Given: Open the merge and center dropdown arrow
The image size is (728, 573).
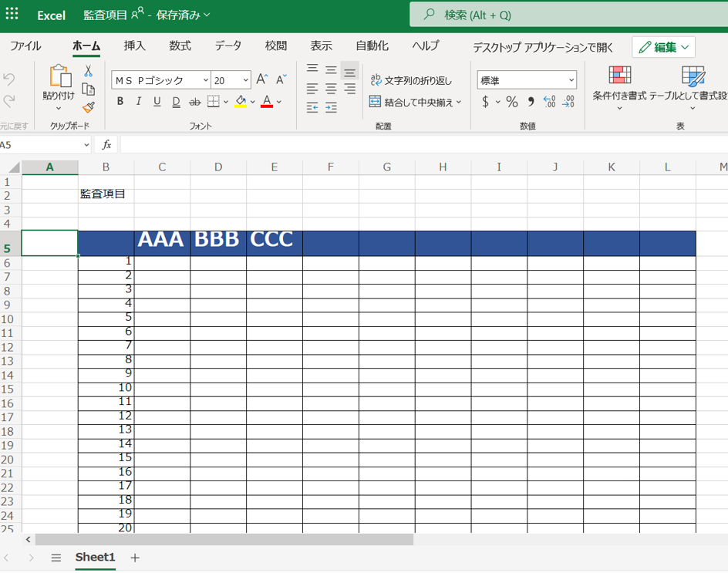Looking at the screenshot, I should click(459, 102).
